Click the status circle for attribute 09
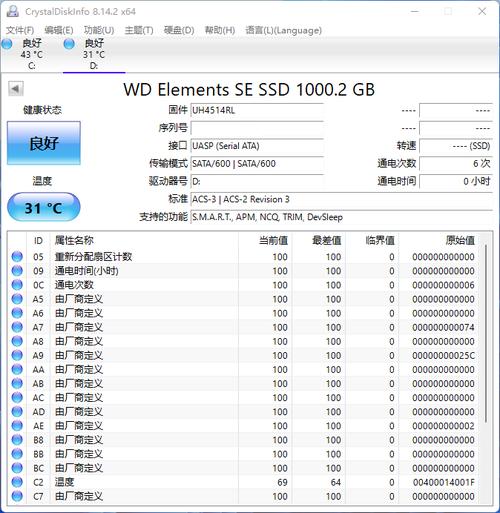500x513 pixels. tap(17, 271)
